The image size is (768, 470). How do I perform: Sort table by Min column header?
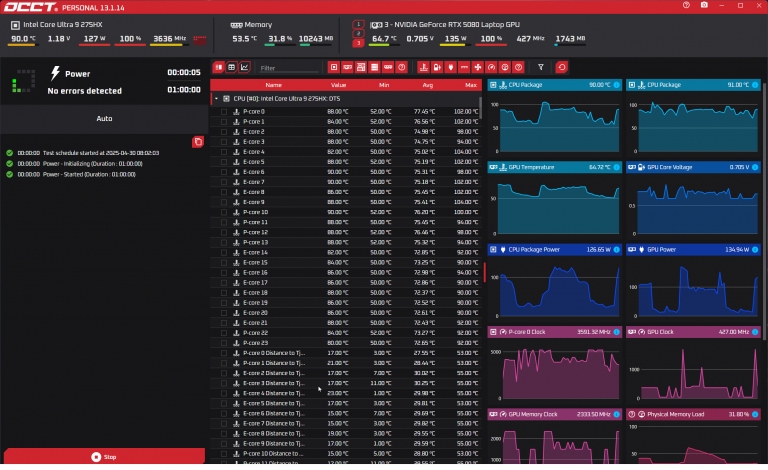[x=384, y=85]
